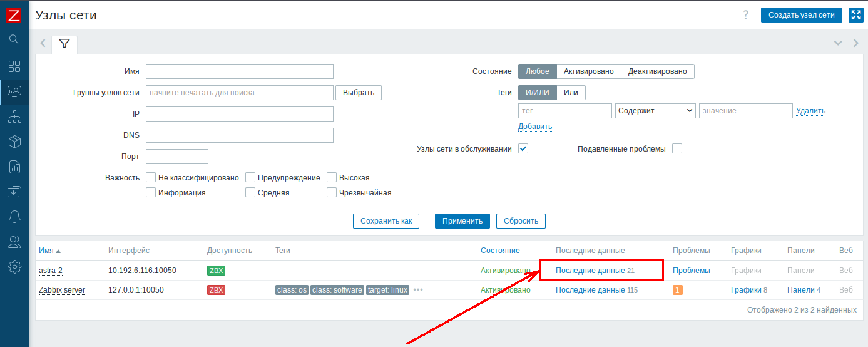Check the 'Высокая' severity checkbox
The image size is (868, 347).
pyautogui.click(x=332, y=178)
